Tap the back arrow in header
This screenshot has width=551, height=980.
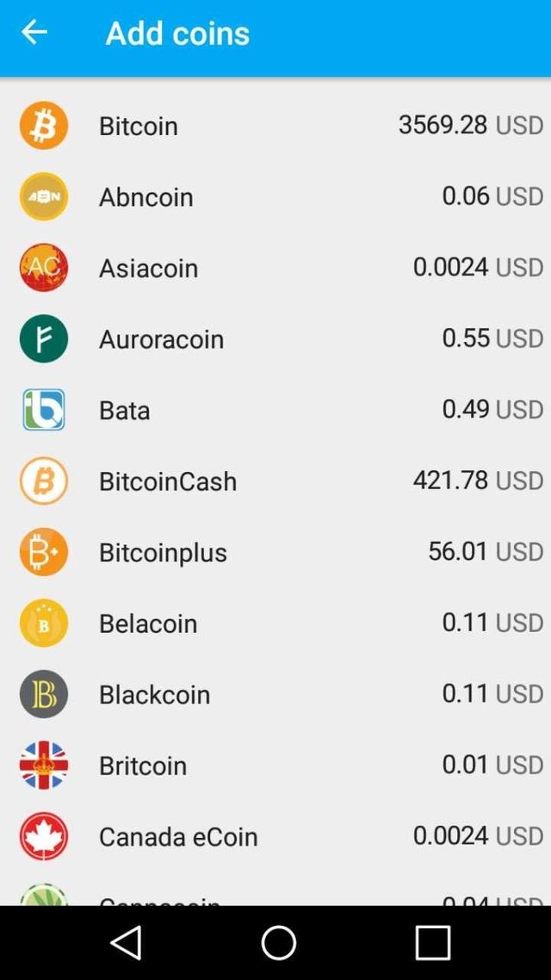point(34,33)
